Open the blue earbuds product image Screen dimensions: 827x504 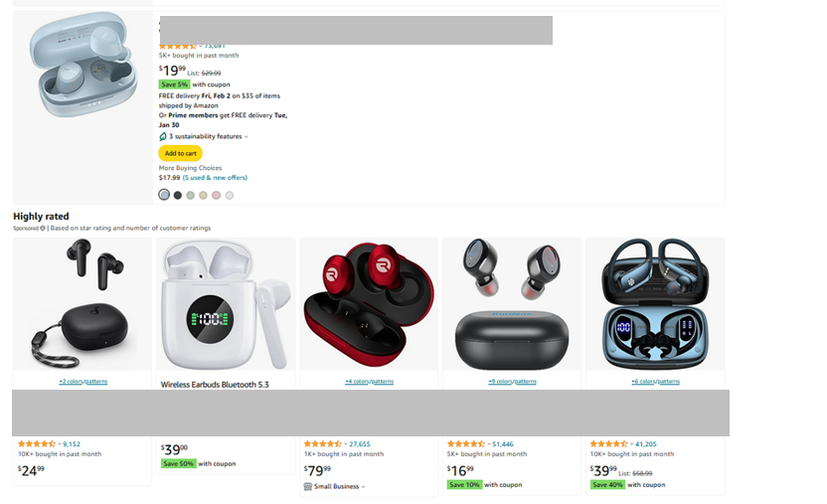click(83, 65)
